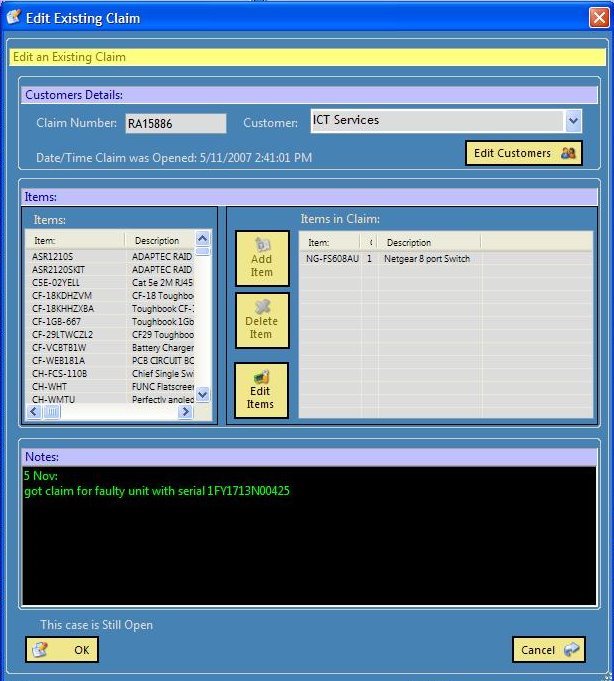Click the Add Item button
The width and height of the screenshot is (614, 681).
click(261, 258)
